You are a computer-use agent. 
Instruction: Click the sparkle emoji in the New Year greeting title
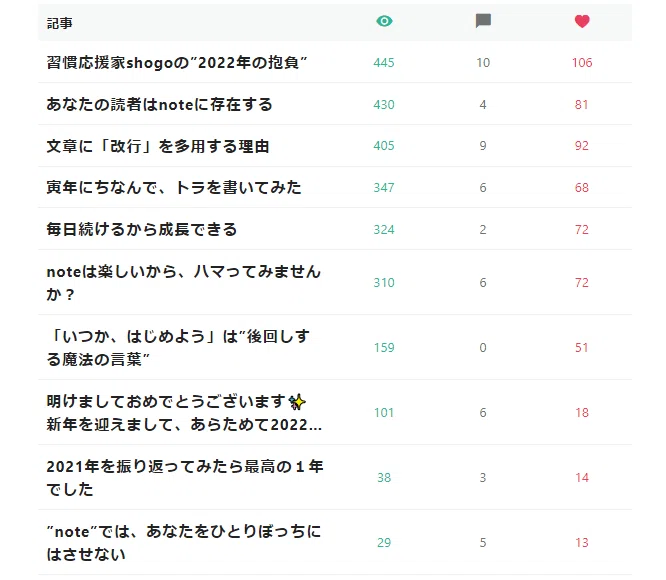pyautogui.click(x=297, y=402)
